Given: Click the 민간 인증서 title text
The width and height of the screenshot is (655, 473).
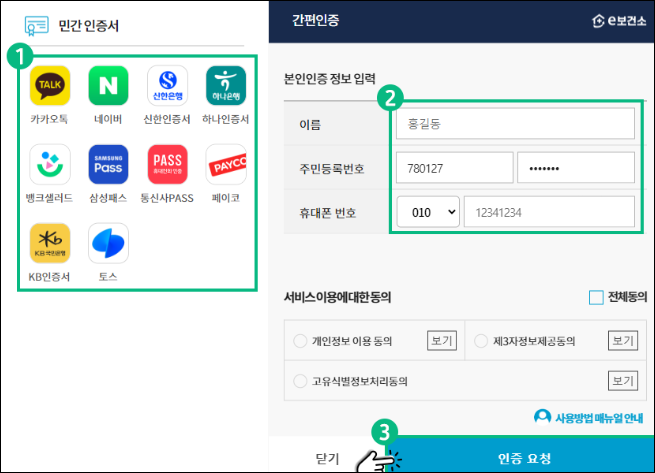Looking at the screenshot, I should click(89, 26).
